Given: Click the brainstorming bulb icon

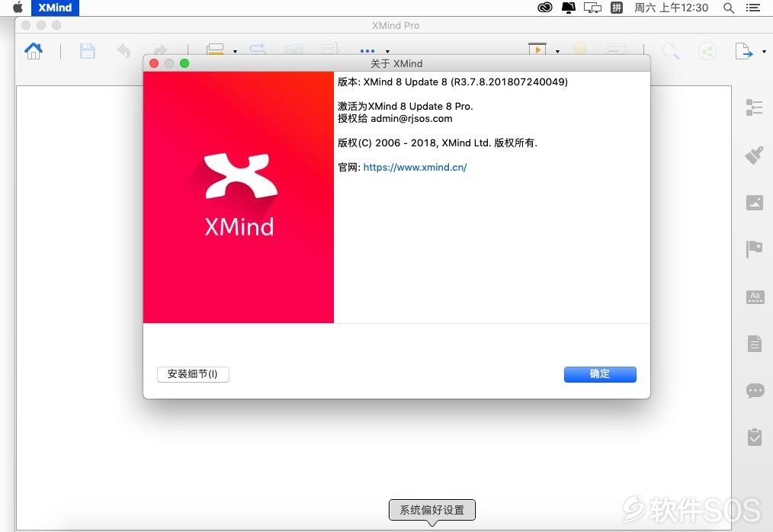Looking at the screenshot, I should (x=580, y=48).
